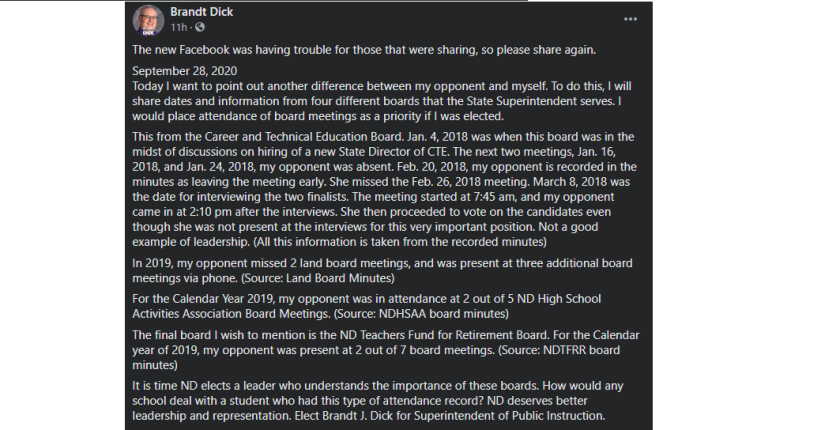Click the '(Source: NDTFRR board' citation text
The image size is (840, 430).
coord(559,350)
